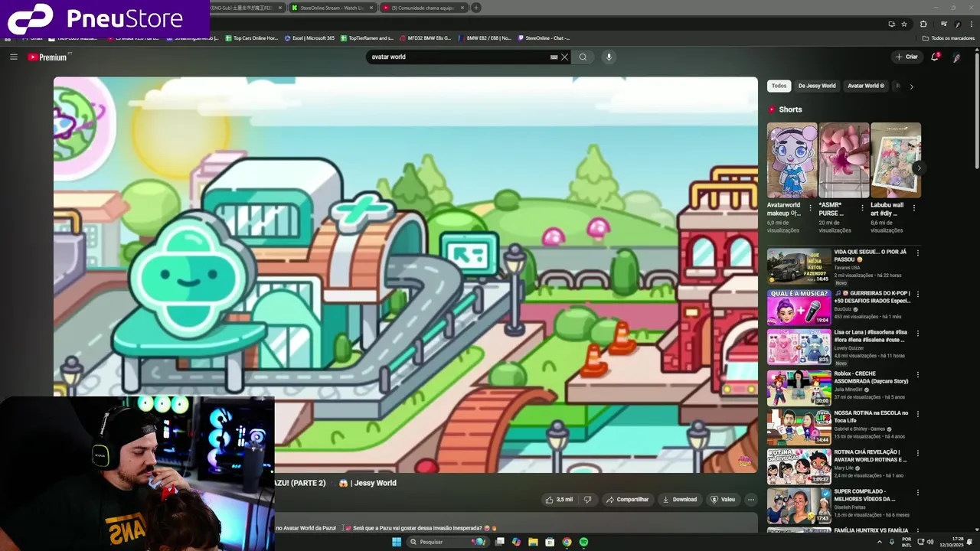Run search with magnifier button
The image size is (980, 551).
583,57
